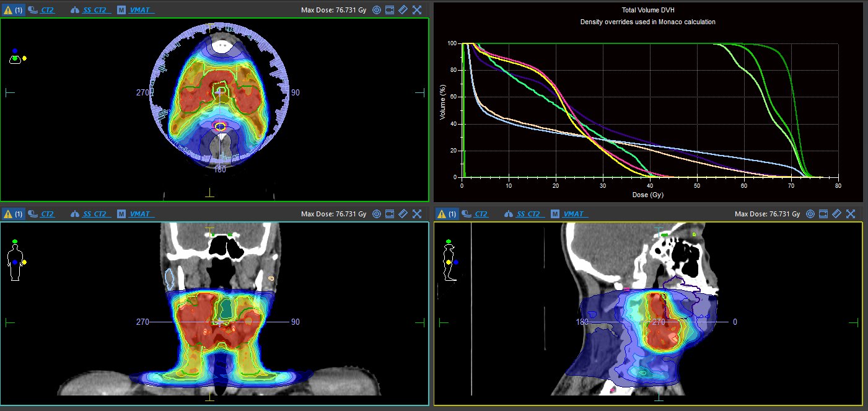Select the VMAT plan link in axial view
Image resolution: width=868 pixels, height=411 pixels.
142,10
